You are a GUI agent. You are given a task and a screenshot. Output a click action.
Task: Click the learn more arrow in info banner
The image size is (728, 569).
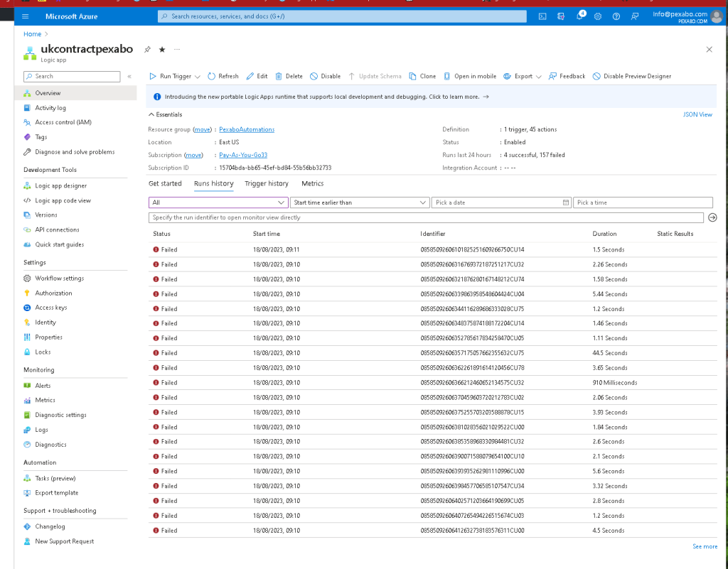486,97
